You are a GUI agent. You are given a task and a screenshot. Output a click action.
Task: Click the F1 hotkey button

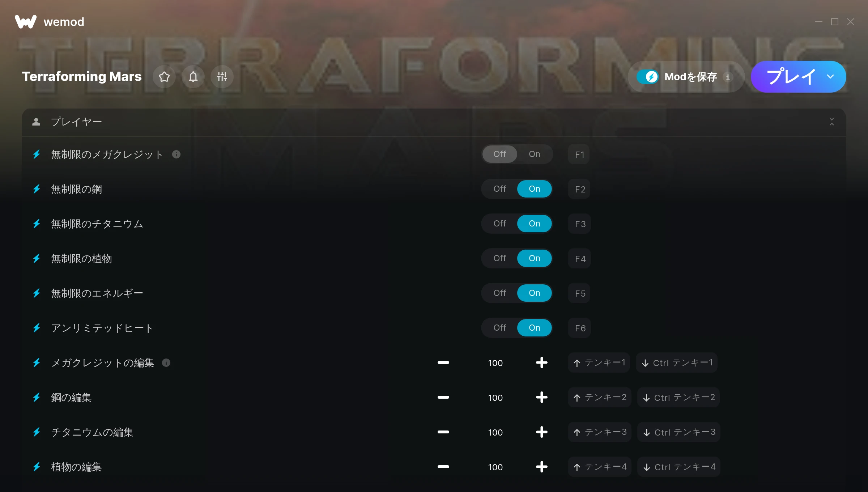click(579, 154)
